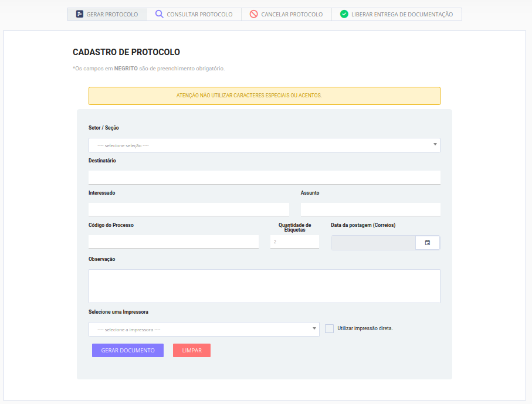Screen dimensions: 532x404
Task: Click into the Interessado input field
Action: (188, 209)
